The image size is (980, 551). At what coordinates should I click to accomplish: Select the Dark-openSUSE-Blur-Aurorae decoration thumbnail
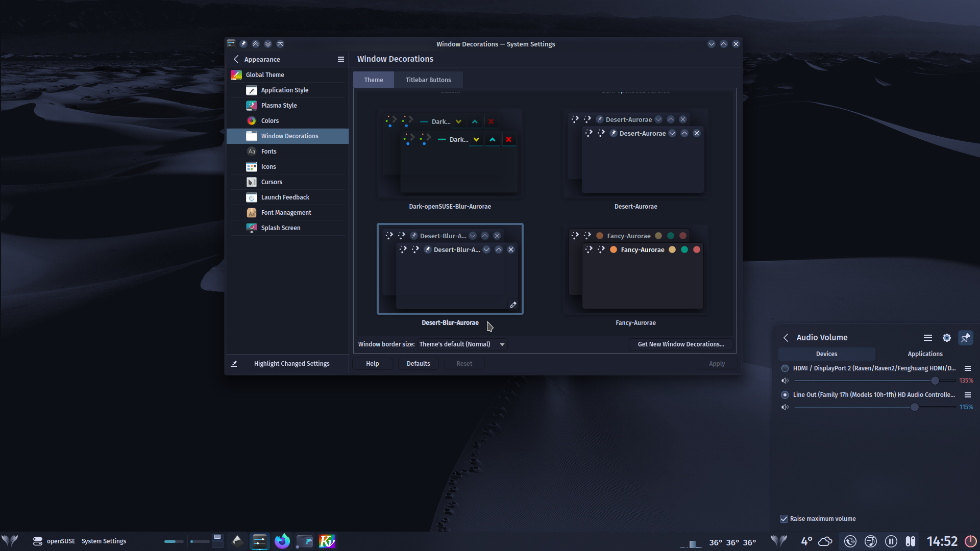[450, 153]
